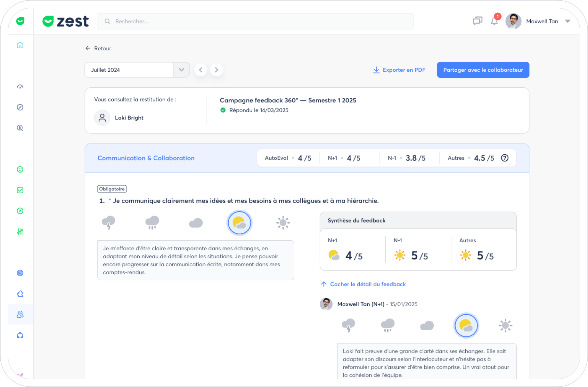This screenshot has width=588, height=387.
Task: Open the chat messages icon
Action: (x=477, y=21)
